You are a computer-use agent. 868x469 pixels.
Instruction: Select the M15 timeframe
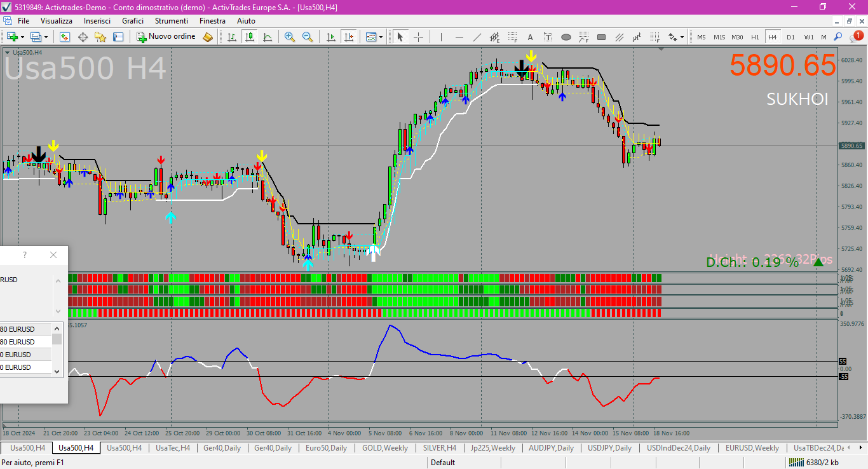[x=719, y=37]
